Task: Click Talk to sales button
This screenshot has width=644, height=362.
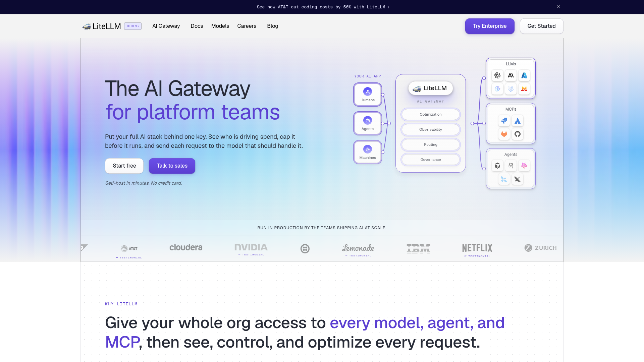Action: [x=172, y=166]
